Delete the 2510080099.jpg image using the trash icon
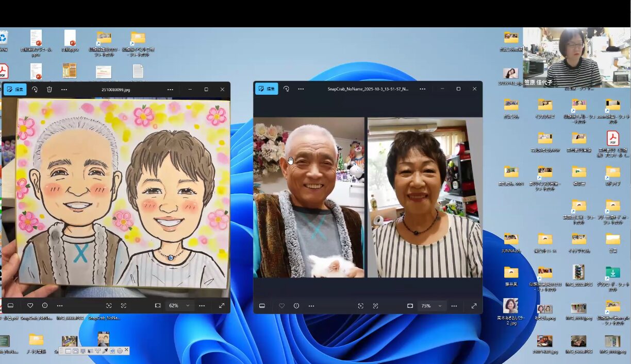 49,89
